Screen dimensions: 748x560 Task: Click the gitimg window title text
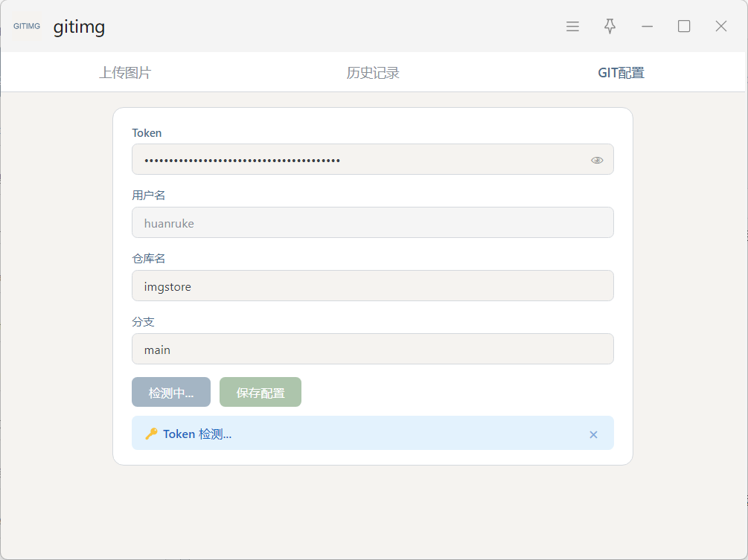pos(79,28)
